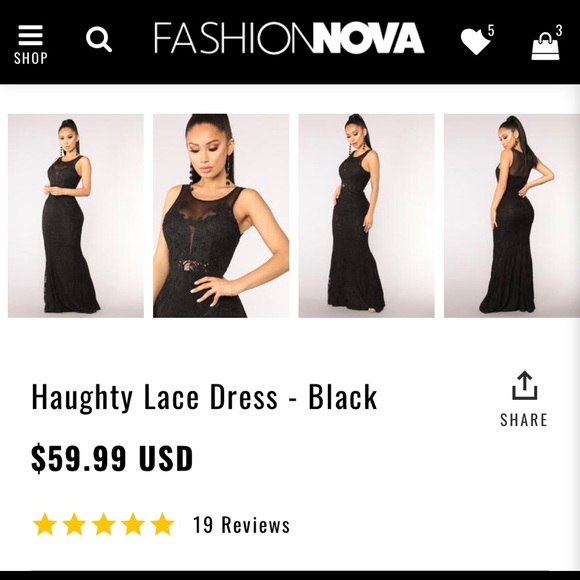Viewport: 580px width, 580px height.
Task: Click the share upload arrow icon
Action: click(x=524, y=386)
